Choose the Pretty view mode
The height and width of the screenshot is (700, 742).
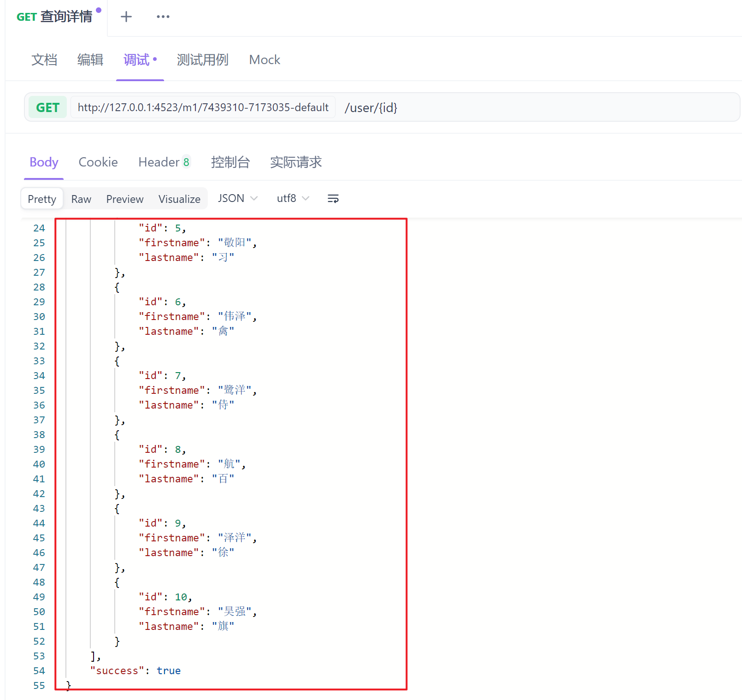tap(42, 199)
